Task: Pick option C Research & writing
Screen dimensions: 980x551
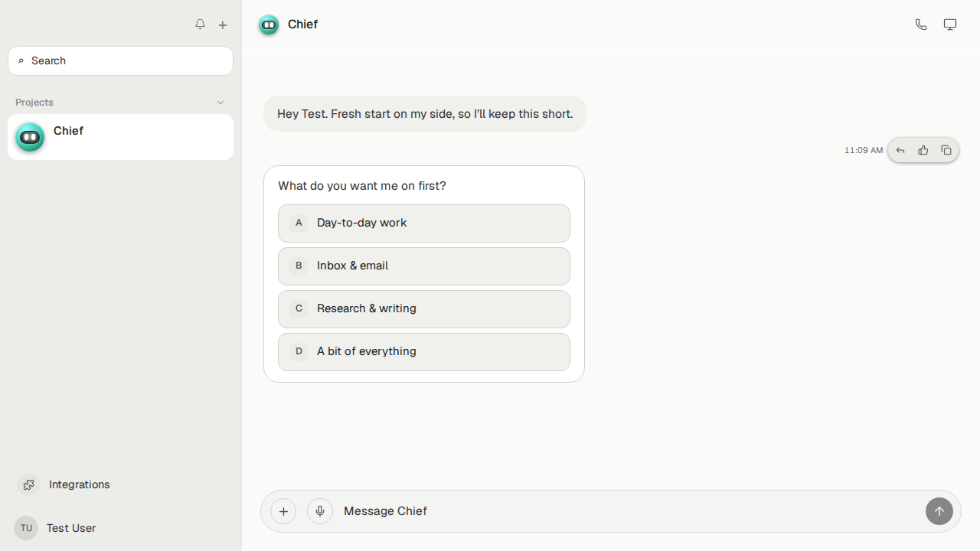Action: [424, 309]
